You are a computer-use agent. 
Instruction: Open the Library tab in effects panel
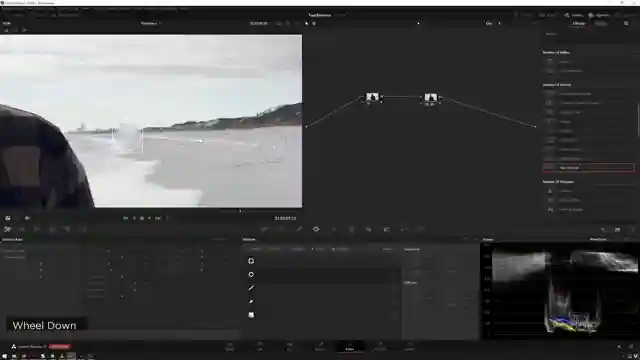point(579,24)
